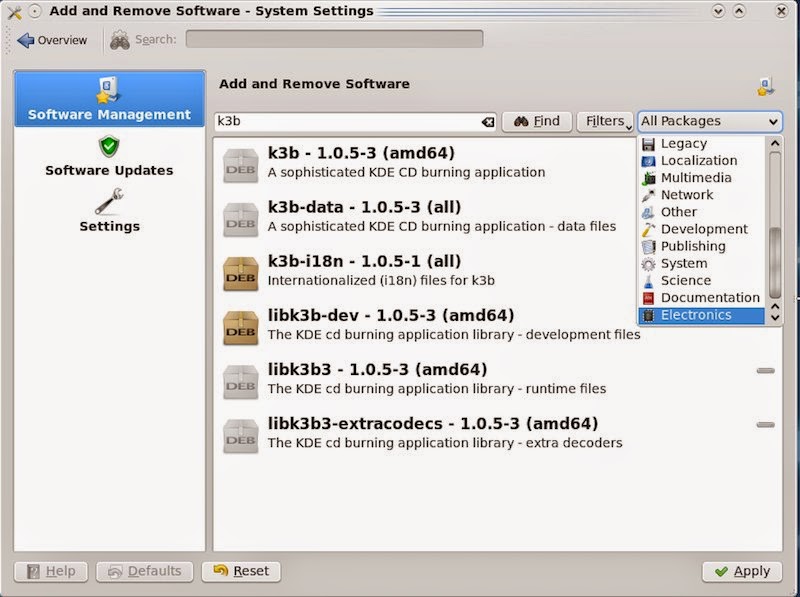
Task: Select 'k3b - 1.0.5-3 (amd64)' package title
Action: click(361, 153)
